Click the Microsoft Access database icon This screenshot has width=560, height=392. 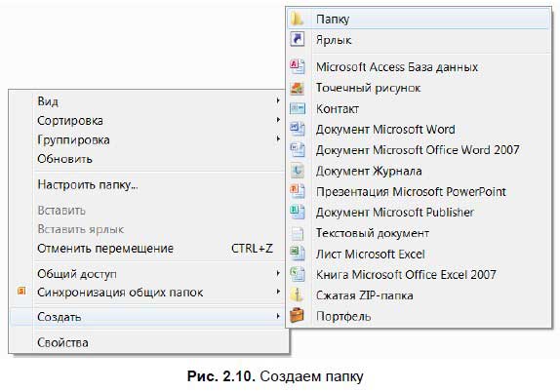[298, 66]
